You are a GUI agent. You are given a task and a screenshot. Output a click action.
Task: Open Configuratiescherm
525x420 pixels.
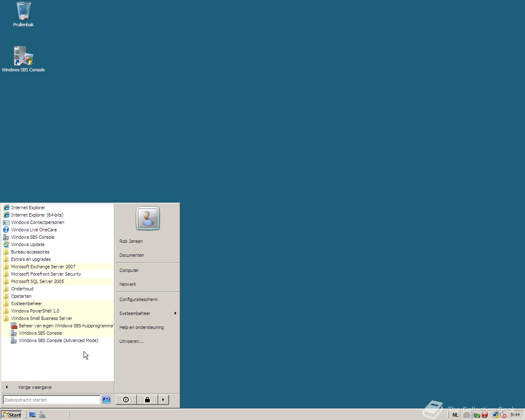(148, 299)
